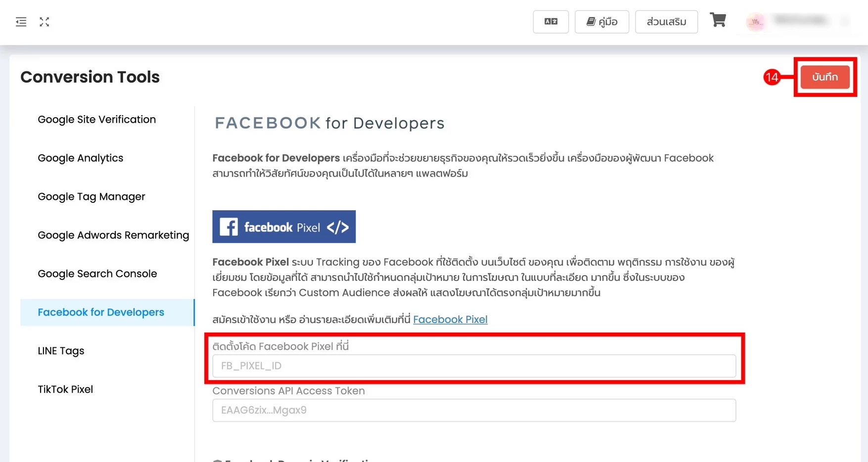Viewport: 868px width, 462px height.
Task: Focus the FB_PIXEL_ID input field
Action: click(474, 366)
